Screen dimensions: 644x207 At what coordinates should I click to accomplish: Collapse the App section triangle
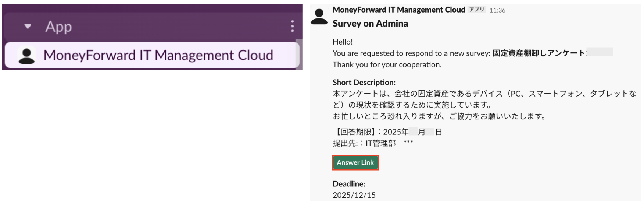point(28,27)
